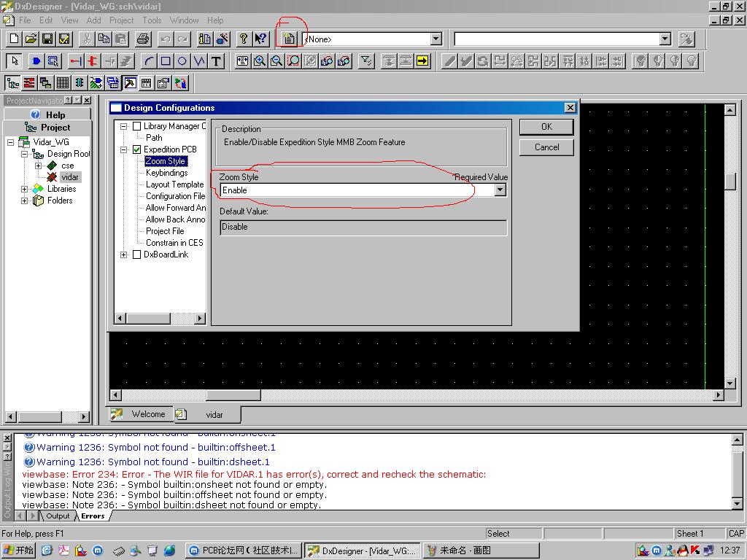Switch to the Output log tab

(x=58, y=516)
